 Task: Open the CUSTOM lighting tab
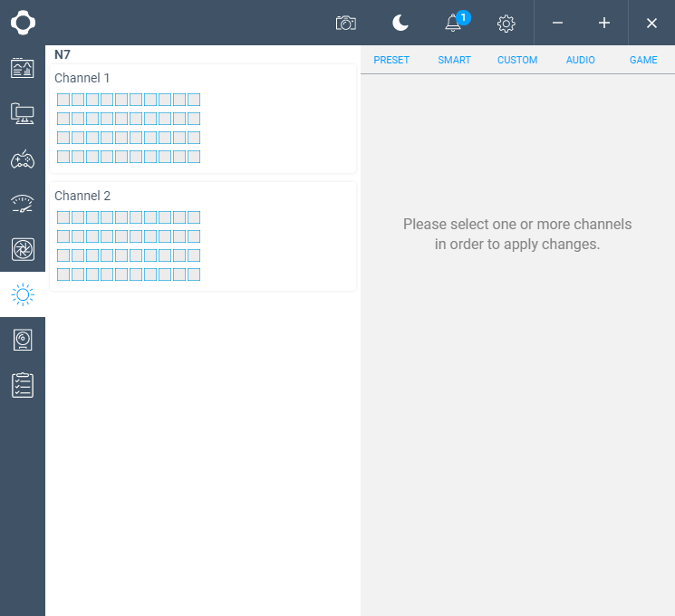517,60
